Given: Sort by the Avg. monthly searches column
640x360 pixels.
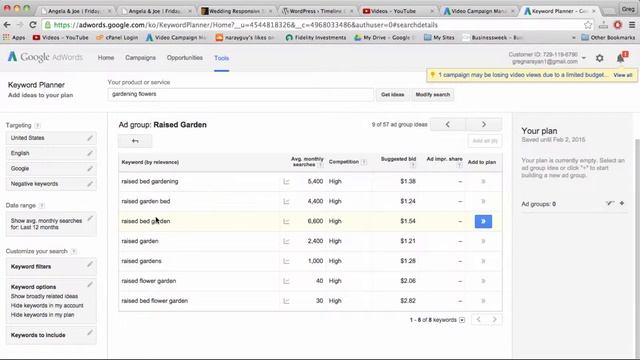Looking at the screenshot, I should point(307,162).
